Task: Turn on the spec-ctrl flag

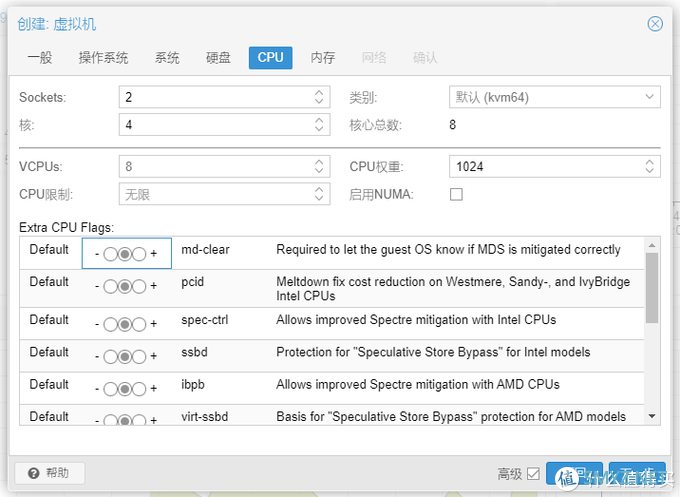Action: point(139,324)
